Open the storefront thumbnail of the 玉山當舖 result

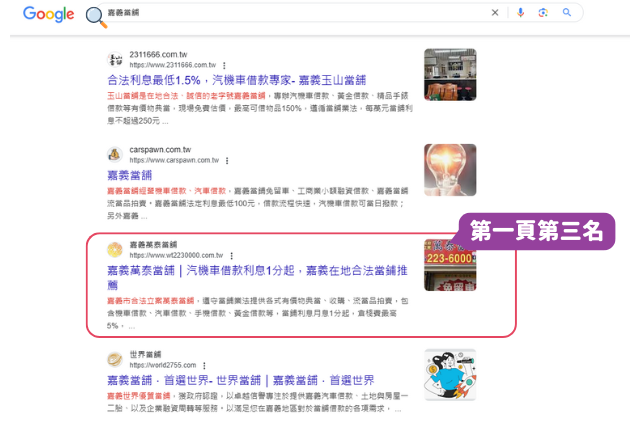pyautogui.click(x=450, y=75)
